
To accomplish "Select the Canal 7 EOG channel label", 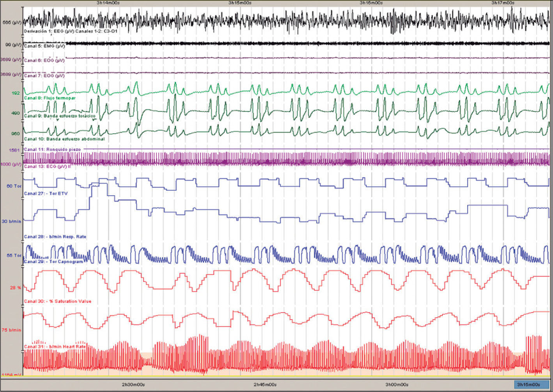I will tap(44, 76).
